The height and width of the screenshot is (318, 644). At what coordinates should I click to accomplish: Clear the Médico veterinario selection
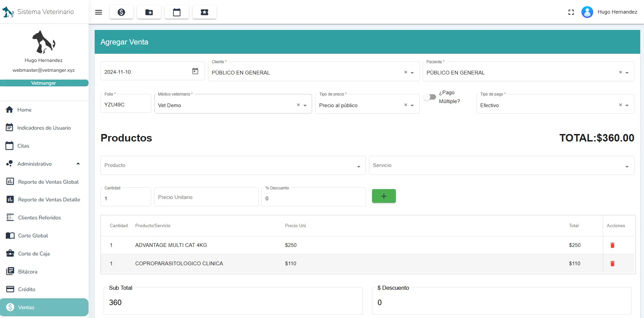click(298, 105)
